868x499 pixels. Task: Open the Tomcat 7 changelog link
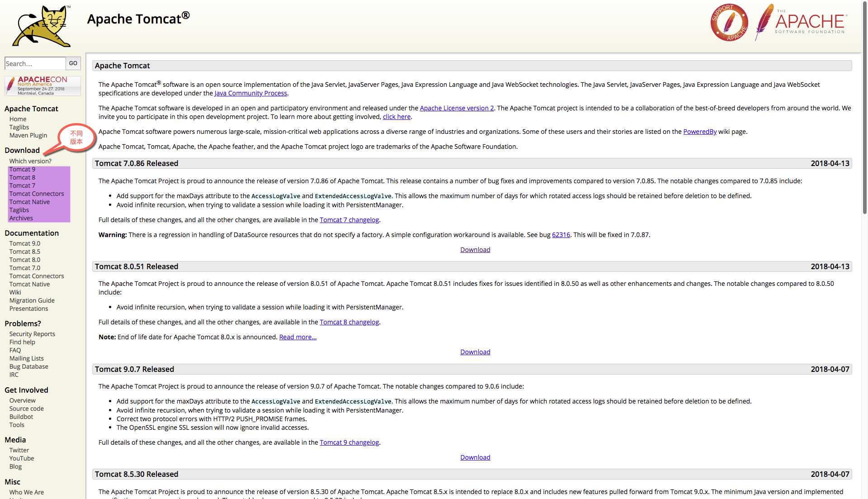[349, 220]
